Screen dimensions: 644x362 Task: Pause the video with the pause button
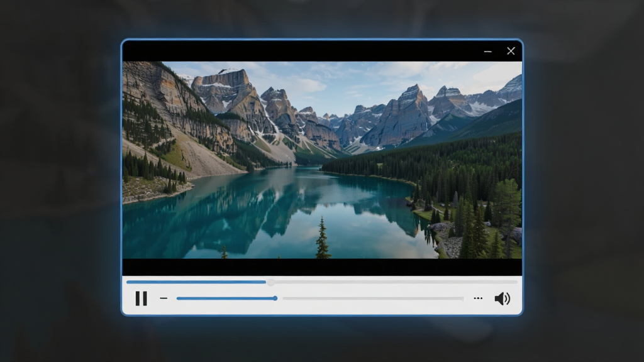click(x=142, y=299)
